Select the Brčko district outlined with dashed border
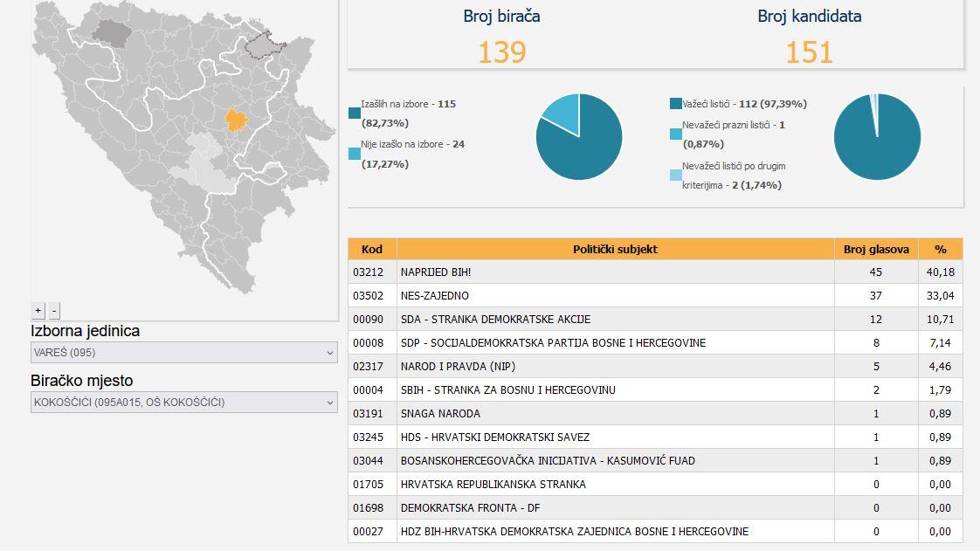This screenshot has height=551, width=980. (x=265, y=45)
